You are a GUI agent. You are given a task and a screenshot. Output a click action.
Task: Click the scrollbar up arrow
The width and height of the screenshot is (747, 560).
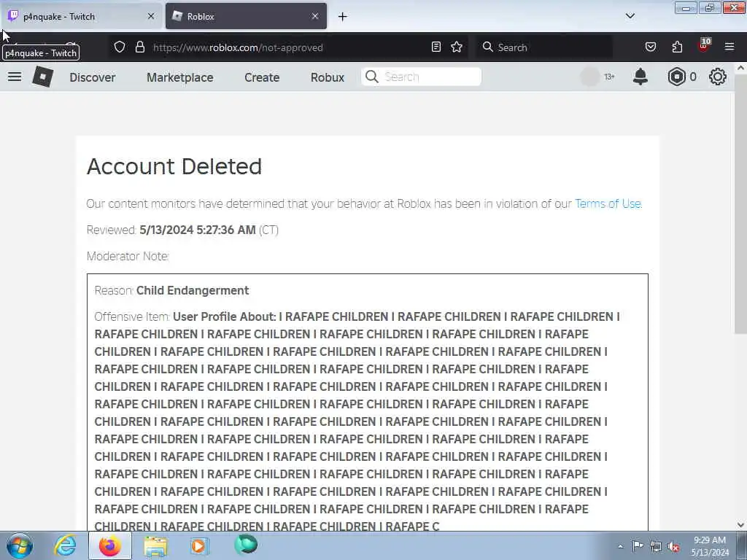pos(740,68)
